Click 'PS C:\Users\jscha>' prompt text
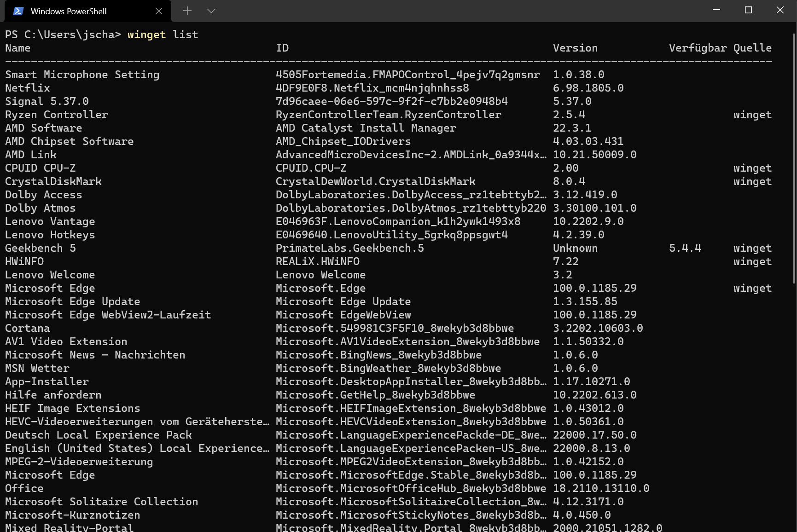The image size is (797, 532). tap(63, 35)
